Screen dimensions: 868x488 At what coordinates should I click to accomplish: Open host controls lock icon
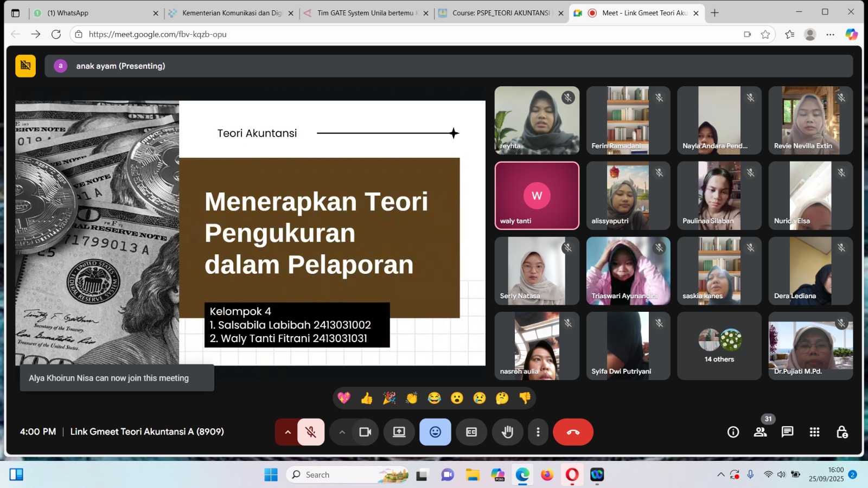(842, 432)
